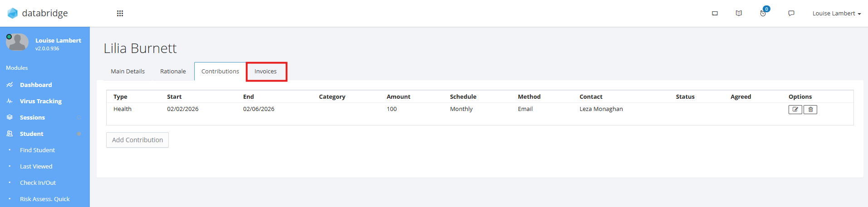The image size is (868, 207).
Task: Open the chat messages icon
Action: [791, 14]
